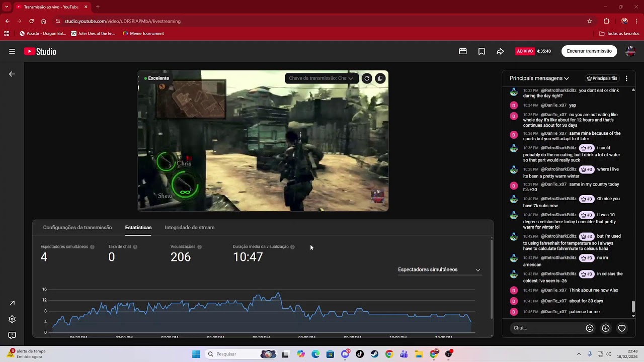Bookmark this page with the star icon

pos(590,21)
